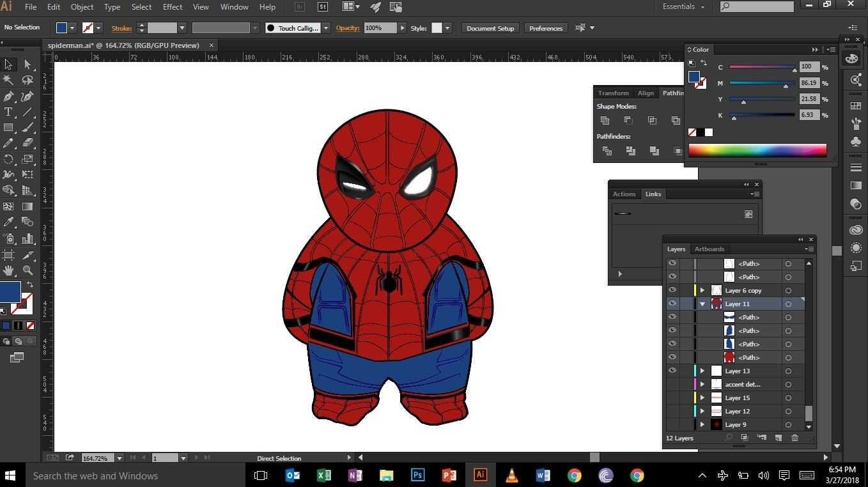The image size is (868, 487).
Task: Show Layer 9 via visibility box
Action: (672, 424)
